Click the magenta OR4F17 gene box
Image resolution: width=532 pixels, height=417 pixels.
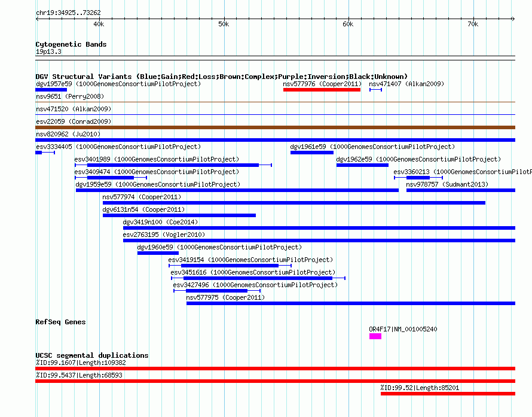coord(375,336)
